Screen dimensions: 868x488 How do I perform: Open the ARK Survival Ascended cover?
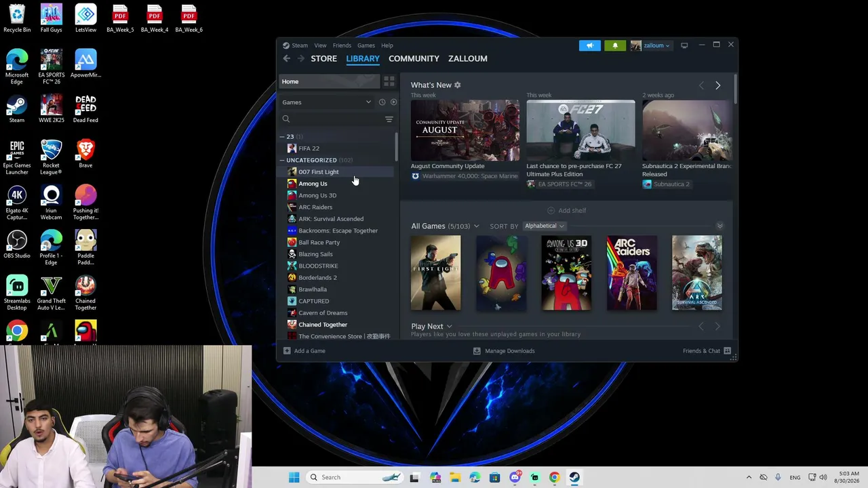click(x=697, y=273)
